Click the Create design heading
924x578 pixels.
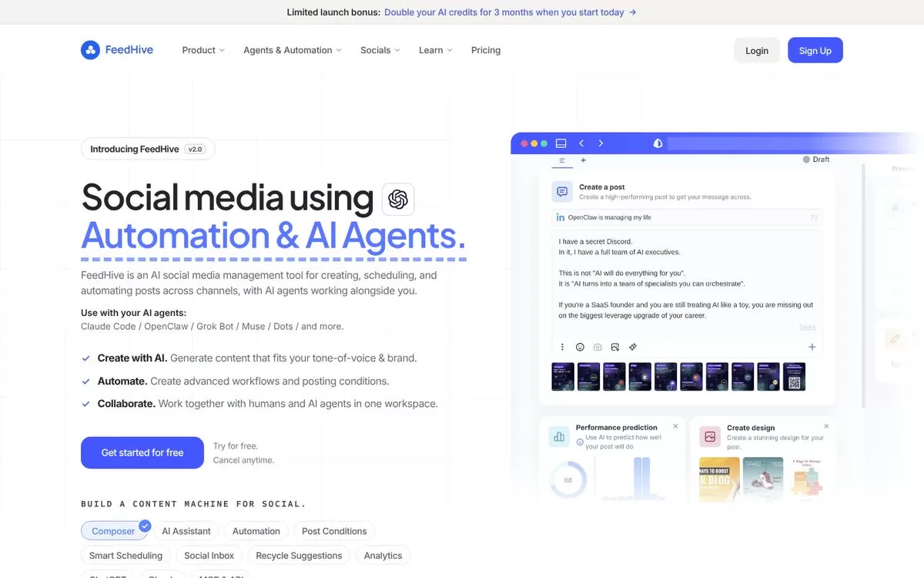751,428
